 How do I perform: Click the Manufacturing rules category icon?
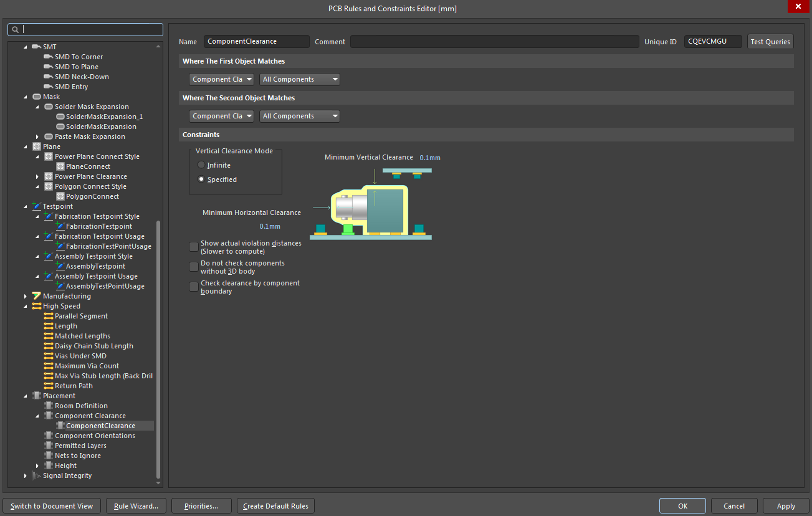coord(36,295)
